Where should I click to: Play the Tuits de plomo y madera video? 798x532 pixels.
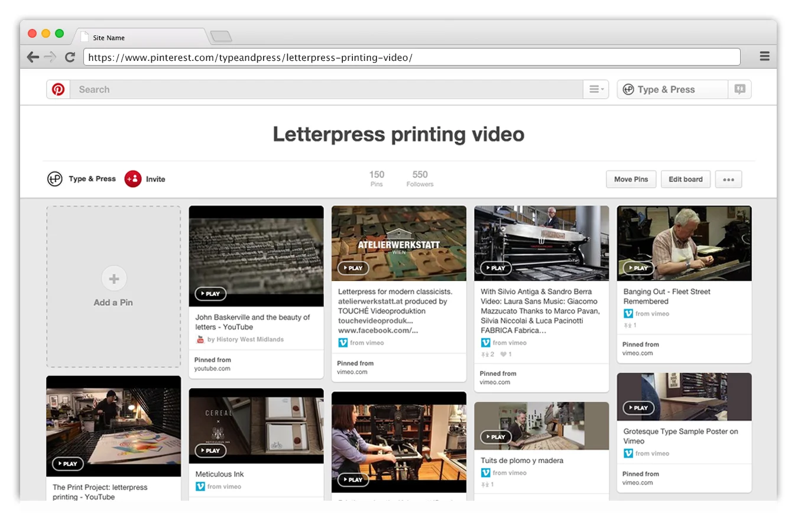495,437
